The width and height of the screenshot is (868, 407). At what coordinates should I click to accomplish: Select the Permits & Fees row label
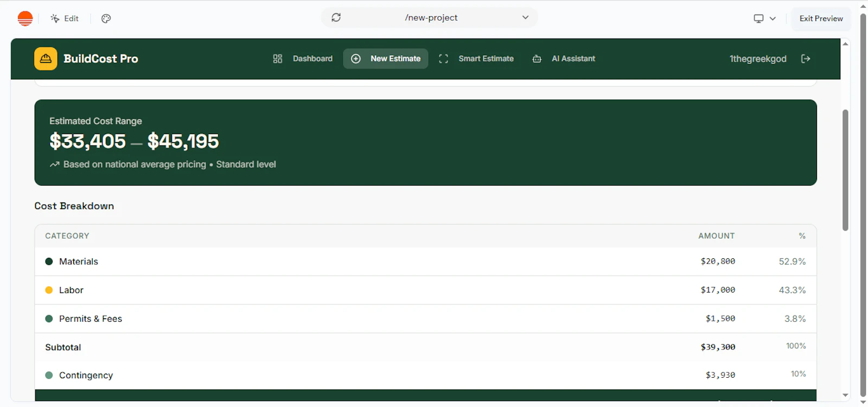[x=91, y=319]
